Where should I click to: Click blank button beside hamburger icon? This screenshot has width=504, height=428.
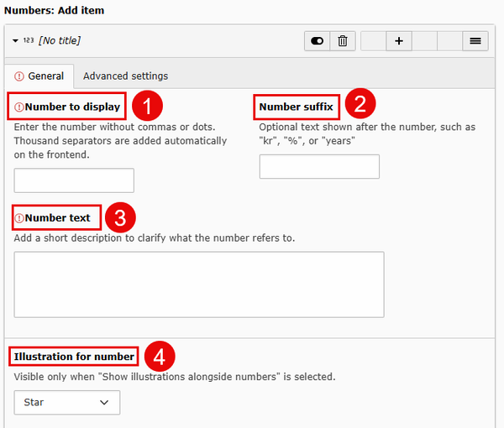pyautogui.click(x=449, y=41)
